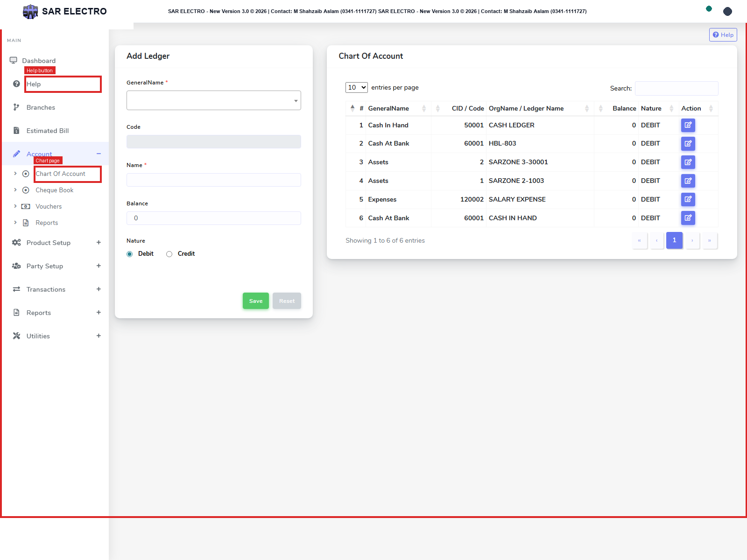Edit the CASH LEDGER row

tap(688, 125)
